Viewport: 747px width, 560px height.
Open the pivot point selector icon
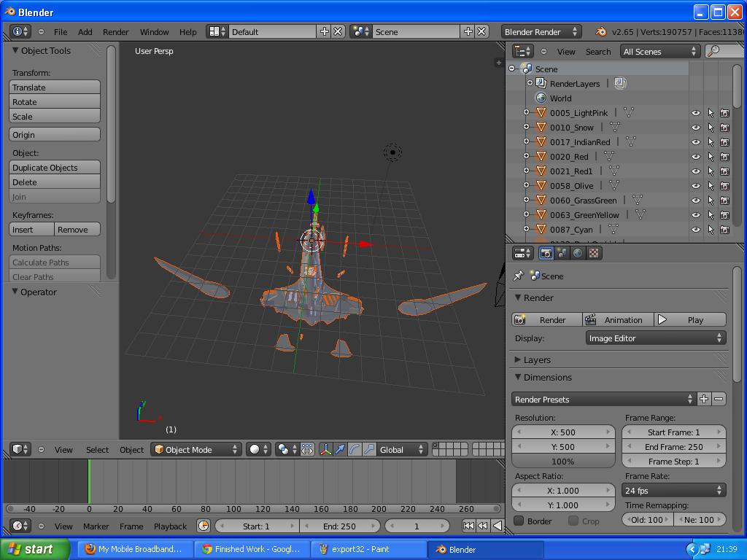(286, 449)
